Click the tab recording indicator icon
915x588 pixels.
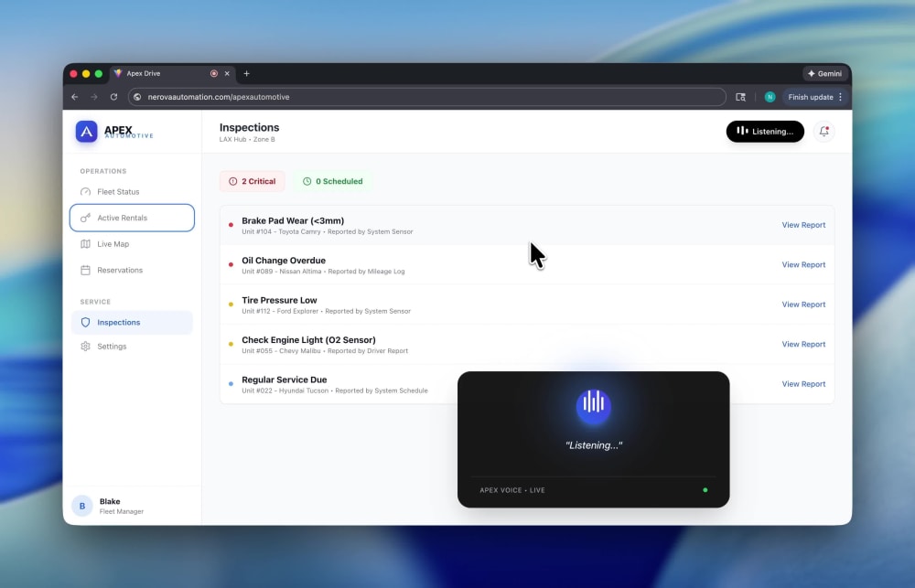tap(213, 73)
